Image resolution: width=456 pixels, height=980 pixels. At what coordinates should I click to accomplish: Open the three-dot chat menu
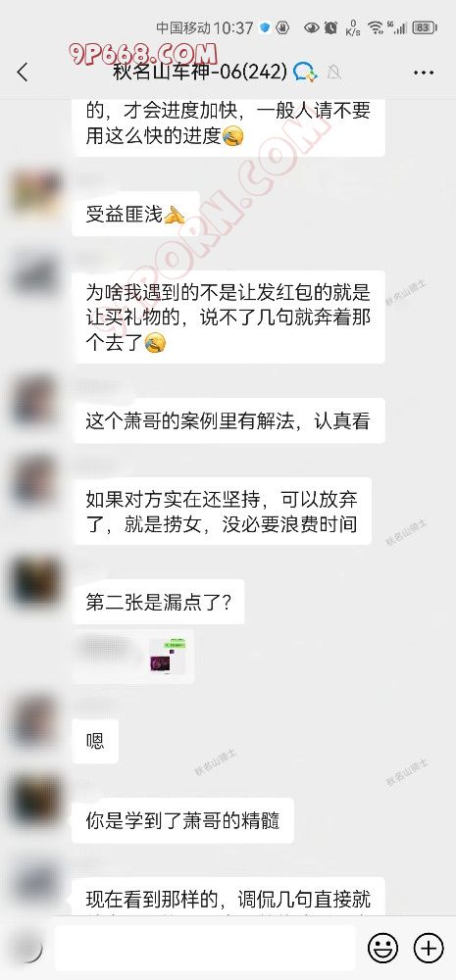(424, 73)
